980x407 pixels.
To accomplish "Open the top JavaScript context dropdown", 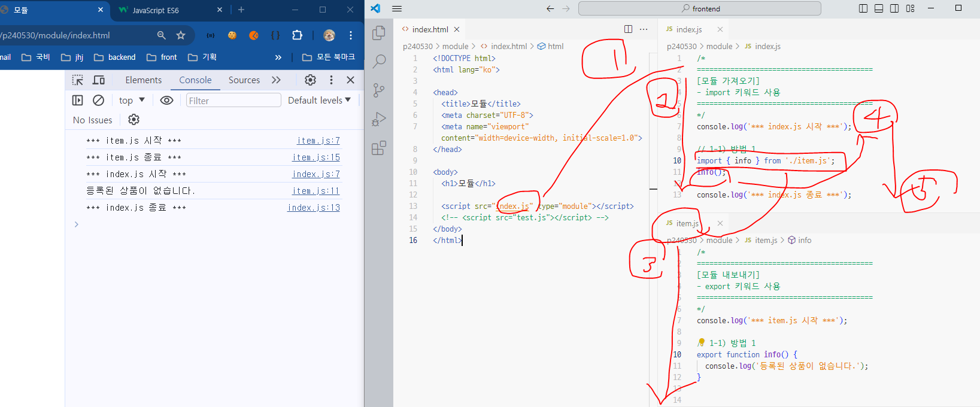I will (x=132, y=100).
